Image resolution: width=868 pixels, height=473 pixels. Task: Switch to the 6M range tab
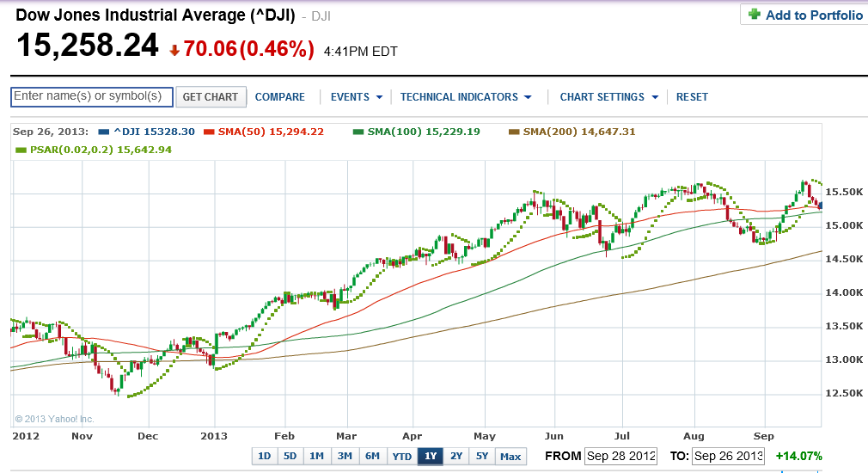373,456
